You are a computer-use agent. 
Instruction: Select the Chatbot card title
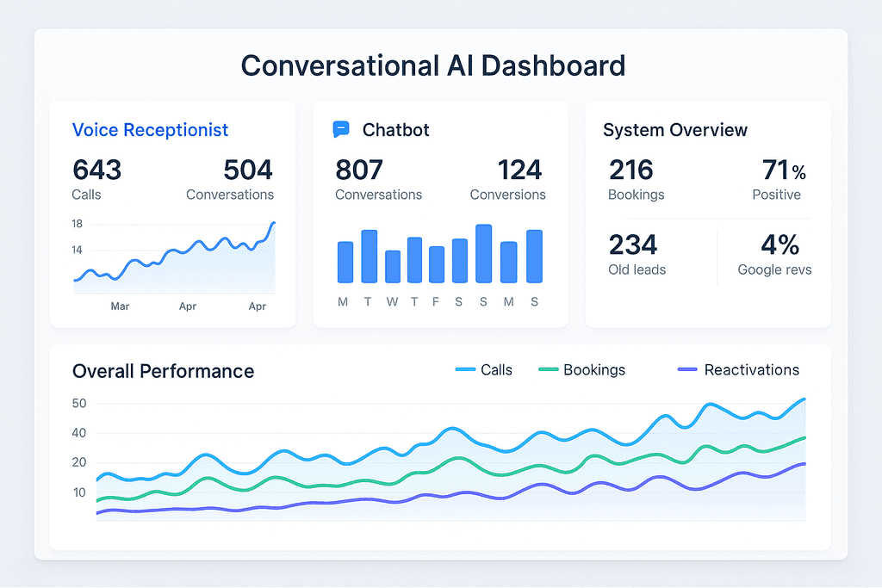(395, 130)
